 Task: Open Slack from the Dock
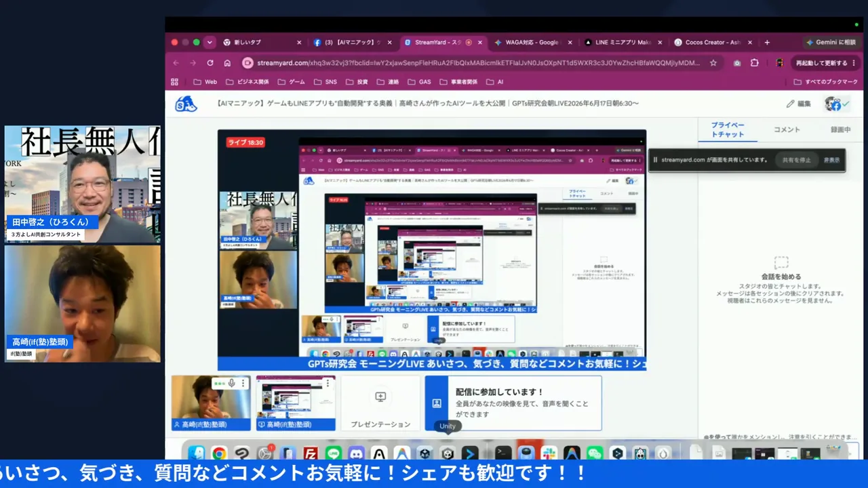(x=549, y=453)
